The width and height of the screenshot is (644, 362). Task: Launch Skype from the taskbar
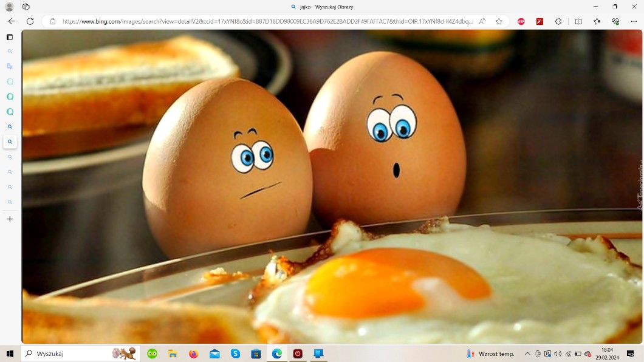[235, 353]
